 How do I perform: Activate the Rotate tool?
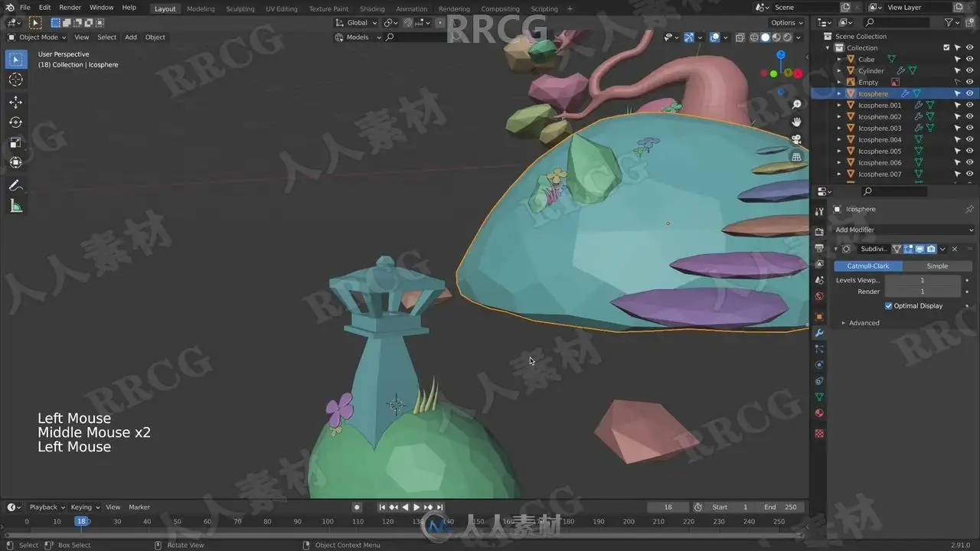pyautogui.click(x=16, y=122)
